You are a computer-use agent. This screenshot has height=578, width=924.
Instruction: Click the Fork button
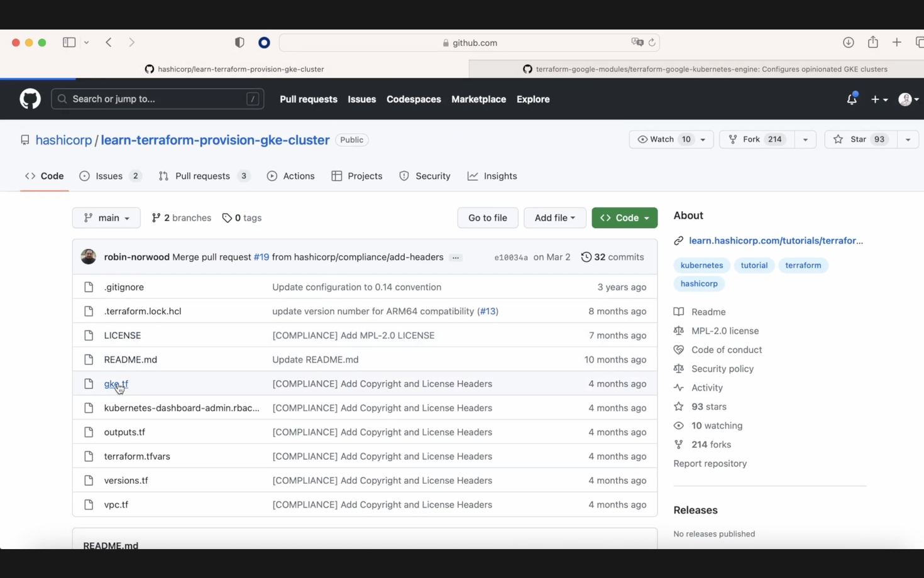tap(757, 139)
